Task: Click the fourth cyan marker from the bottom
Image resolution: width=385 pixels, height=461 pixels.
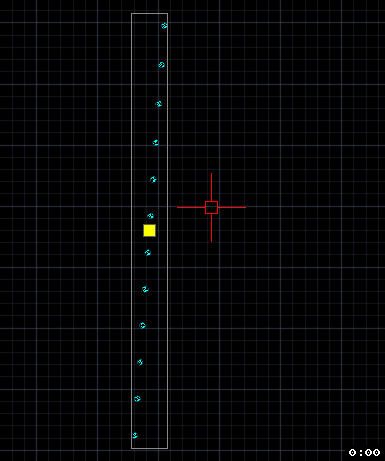Action: (x=142, y=325)
